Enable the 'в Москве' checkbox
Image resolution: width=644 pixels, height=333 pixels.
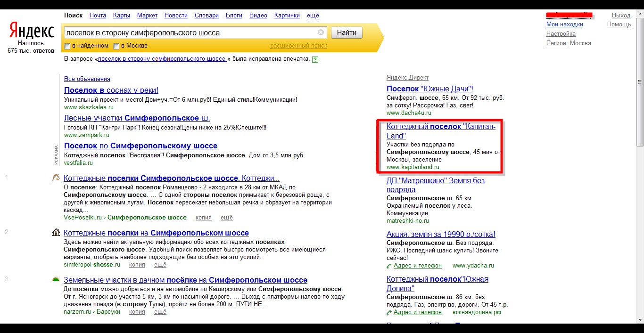point(116,46)
